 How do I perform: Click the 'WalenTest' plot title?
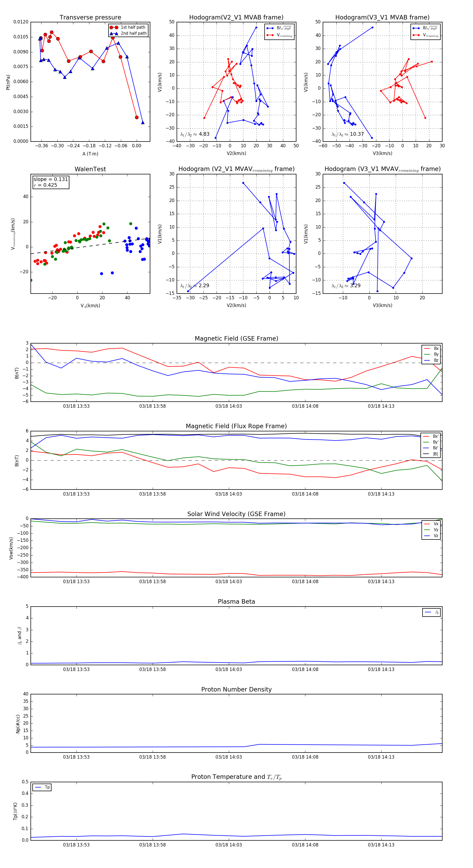tap(90, 169)
